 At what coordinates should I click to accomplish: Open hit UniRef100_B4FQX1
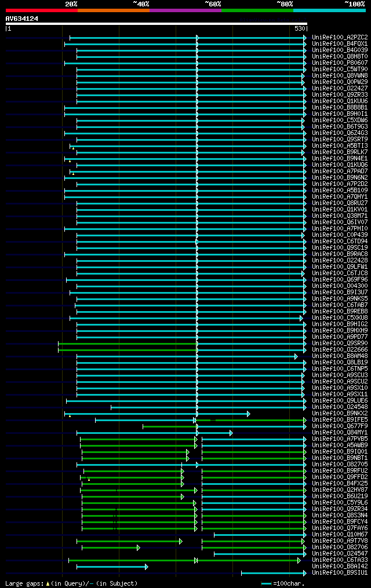click(x=340, y=44)
